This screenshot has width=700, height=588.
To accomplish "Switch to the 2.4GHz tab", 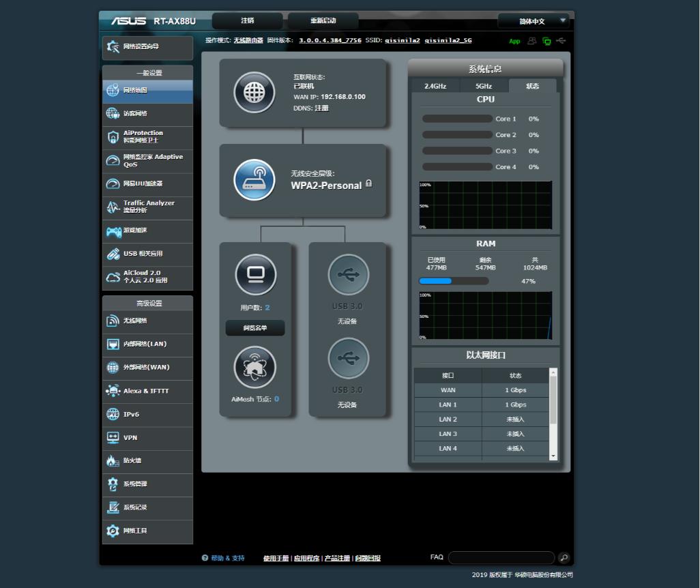I will click(x=435, y=86).
